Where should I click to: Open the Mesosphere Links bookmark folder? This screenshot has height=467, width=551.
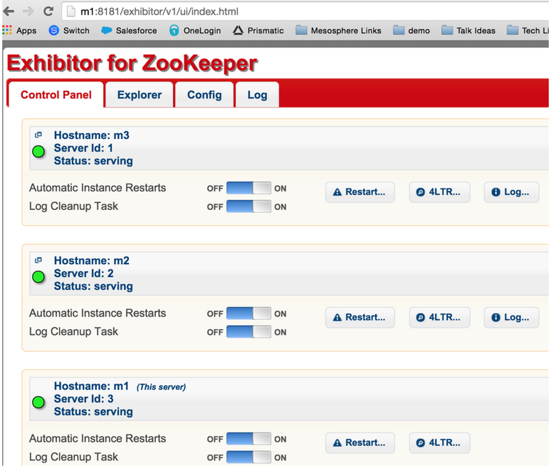338,31
